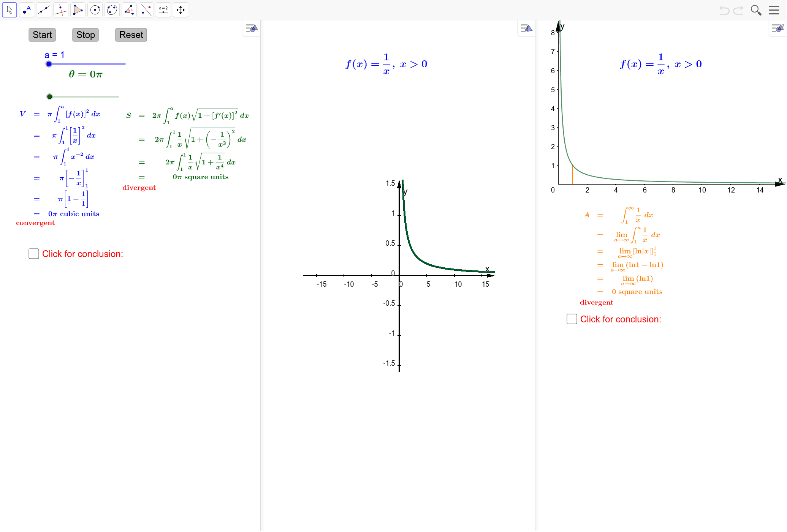Select the Point tool

(27, 10)
